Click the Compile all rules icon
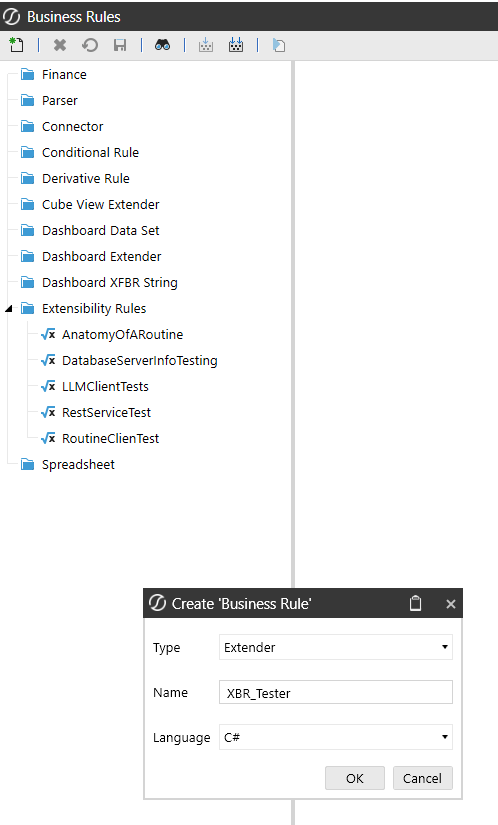This screenshot has width=498, height=825. pos(236,45)
